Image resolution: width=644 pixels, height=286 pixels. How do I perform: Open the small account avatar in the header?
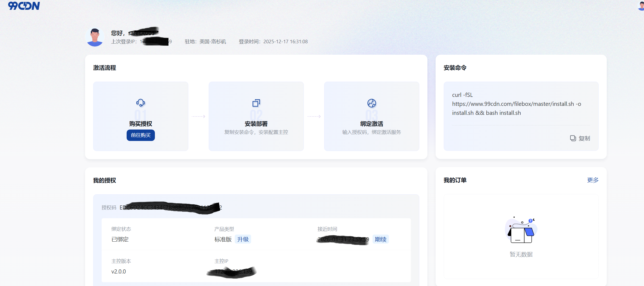[x=641, y=5]
